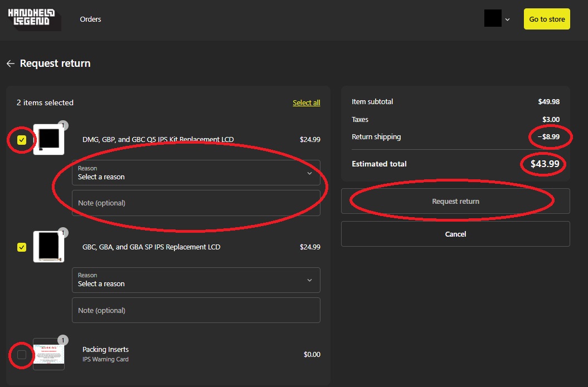Click the $0.00 price of Packing Inserts
Viewport: 588px width, 387px height.
click(x=312, y=354)
